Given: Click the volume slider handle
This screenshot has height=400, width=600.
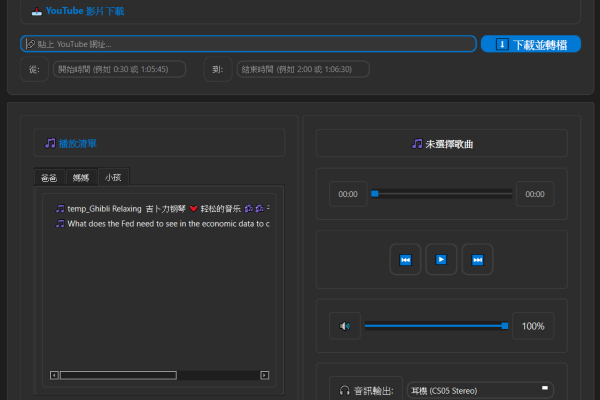Looking at the screenshot, I should point(505,325).
